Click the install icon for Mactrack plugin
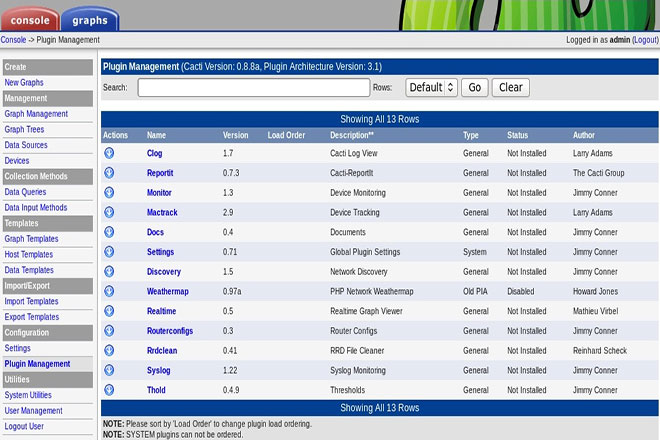The image size is (660, 440). coord(109,212)
